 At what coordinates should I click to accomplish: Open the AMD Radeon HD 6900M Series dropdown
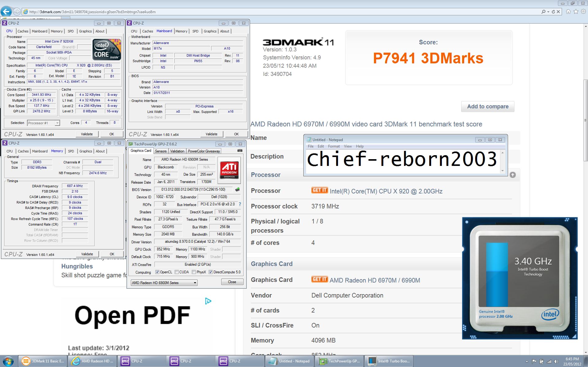coord(164,283)
